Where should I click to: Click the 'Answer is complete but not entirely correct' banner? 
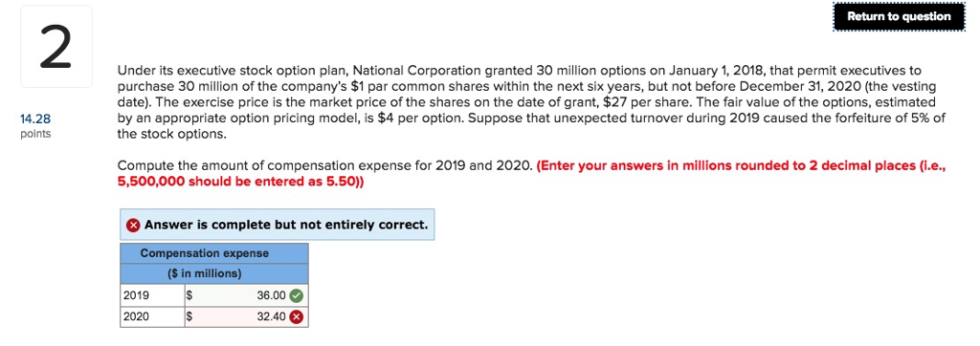tap(277, 225)
